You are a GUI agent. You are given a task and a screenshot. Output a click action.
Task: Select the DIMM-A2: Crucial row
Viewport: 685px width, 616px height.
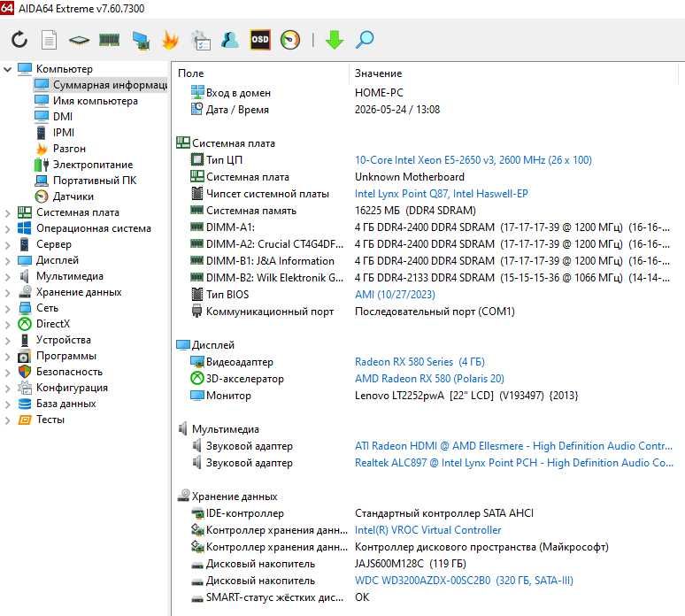(x=430, y=244)
